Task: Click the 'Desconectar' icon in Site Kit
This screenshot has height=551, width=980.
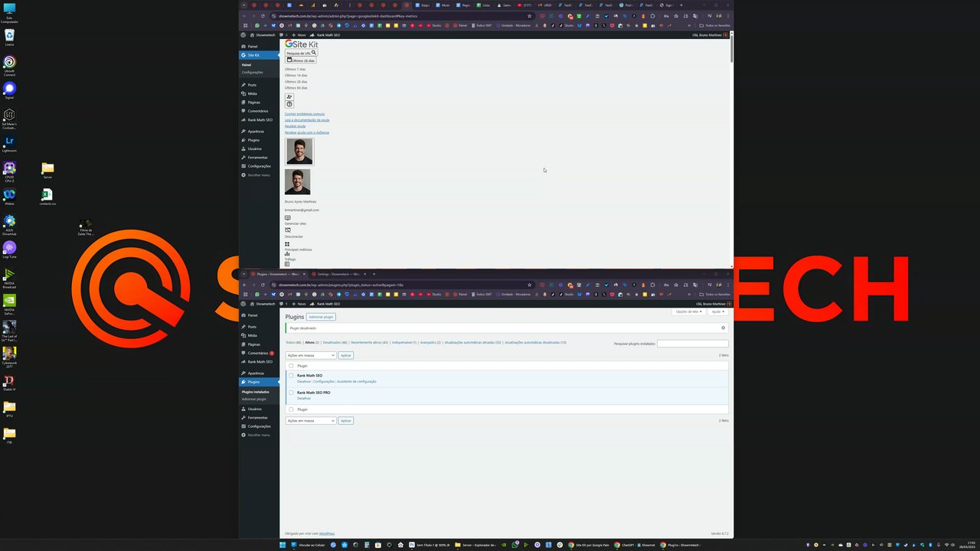Action: (x=288, y=230)
